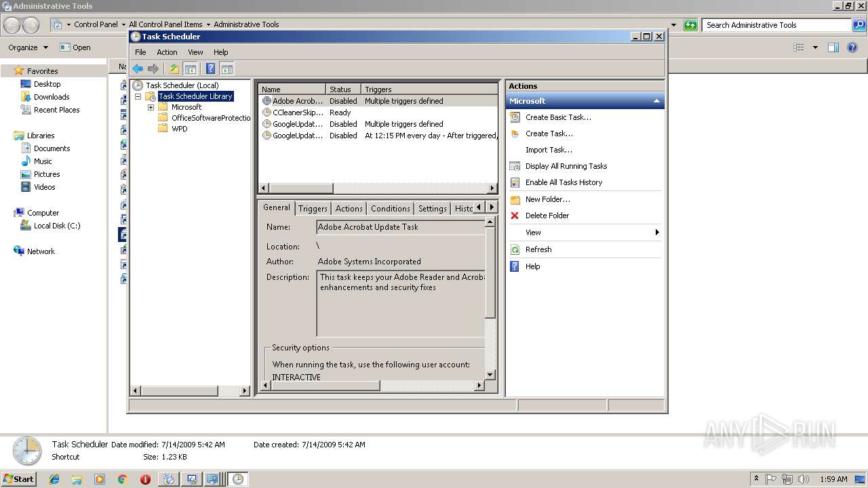Click the right tab scroll arrow after History
This screenshot has height=488, width=868.
pyautogui.click(x=492, y=207)
